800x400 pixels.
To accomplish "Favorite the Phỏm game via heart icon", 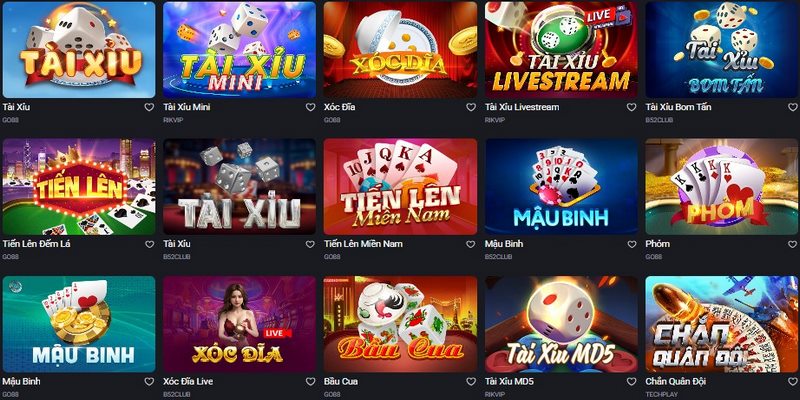I will tap(792, 244).
